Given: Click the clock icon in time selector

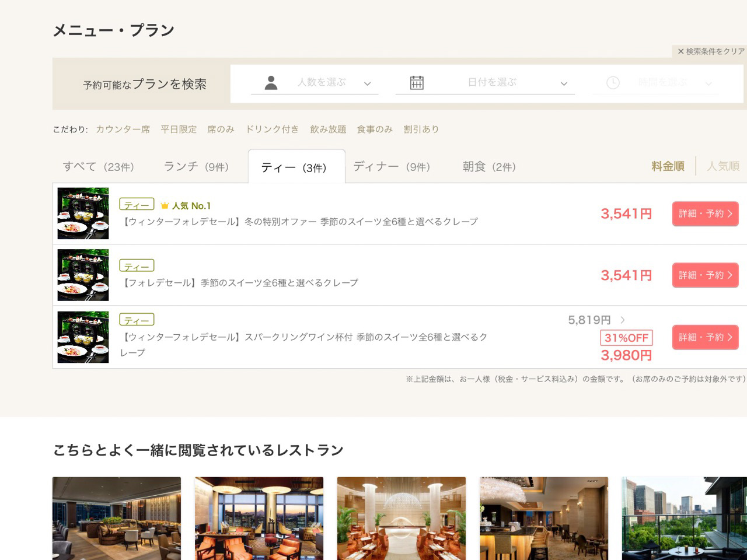Looking at the screenshot, I should [x=613, y=83].
